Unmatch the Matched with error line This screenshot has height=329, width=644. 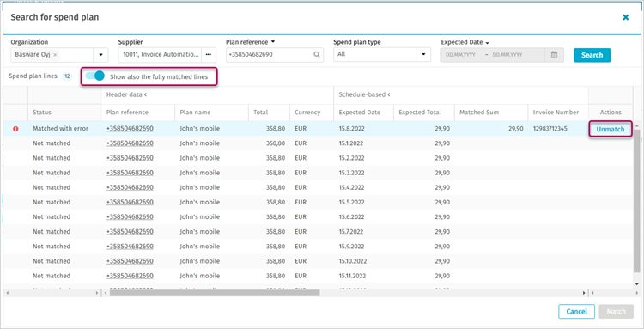[611, 129]
